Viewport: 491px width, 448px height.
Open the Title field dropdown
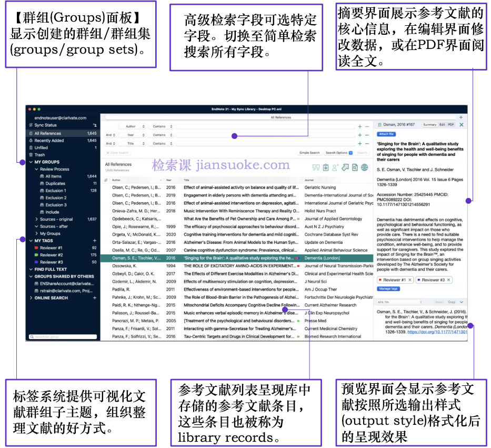(x=132, y=144)
